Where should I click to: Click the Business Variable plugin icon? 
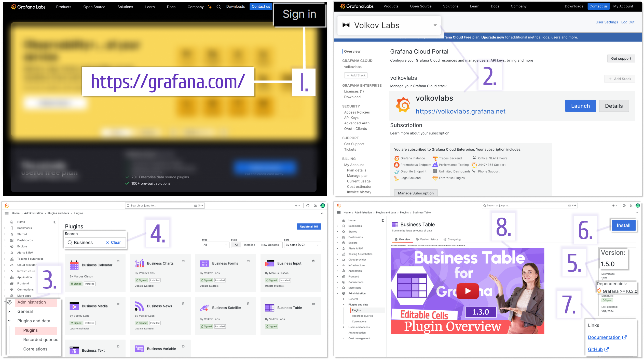(139, 349)
